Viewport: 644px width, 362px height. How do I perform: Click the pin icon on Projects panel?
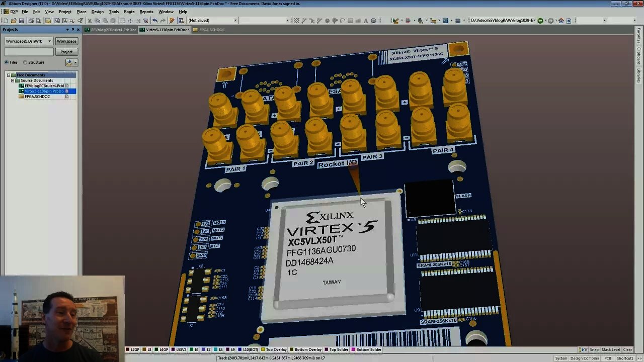pyautogui.click(x=72, y=30)
